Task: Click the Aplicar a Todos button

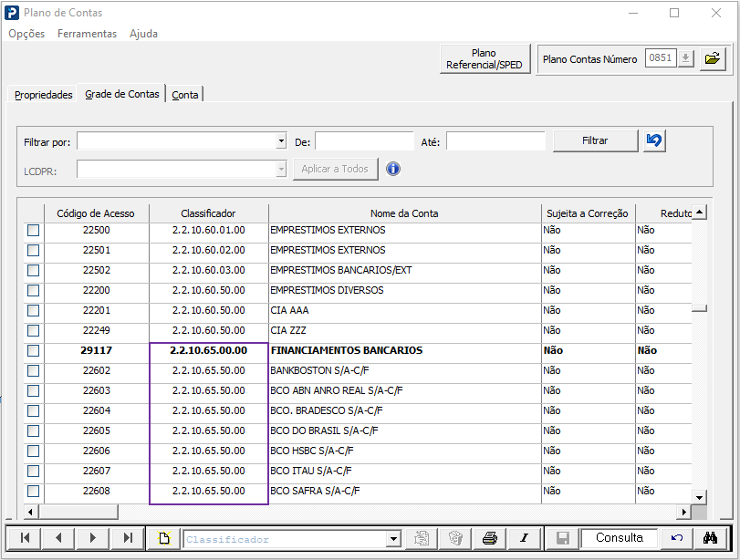Action: (x=335, y=169)
